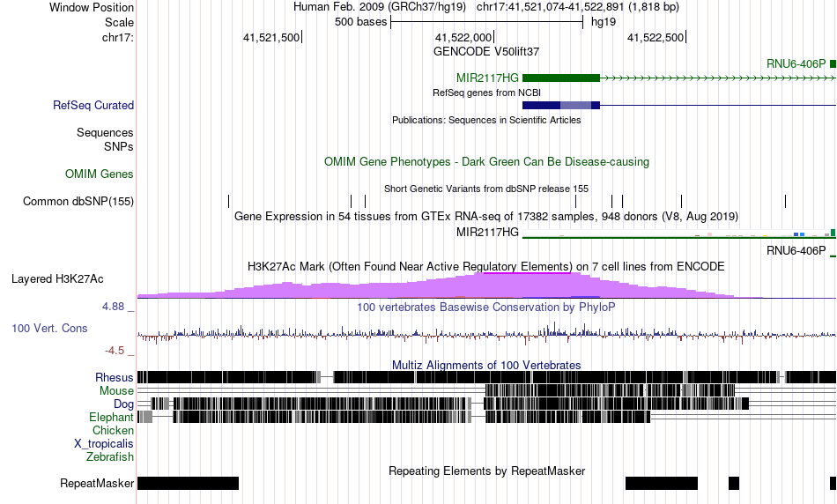This screenshot has width=837, height=504.
Task: Open Publications: Sequences in Scientific Articles title
Action: click(486, 120)
